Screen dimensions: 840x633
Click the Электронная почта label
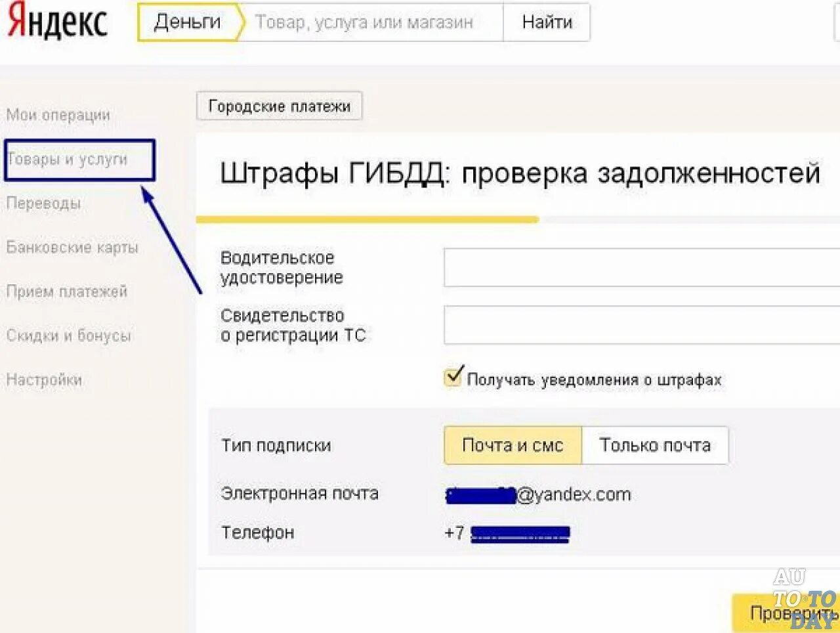[x=300, y=493]
